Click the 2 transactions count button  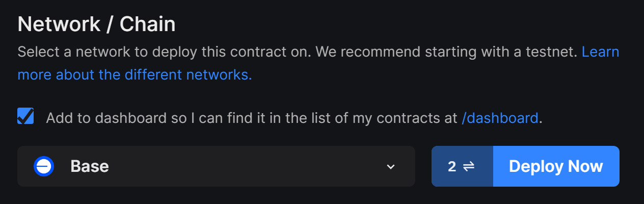tap(462, 166)
